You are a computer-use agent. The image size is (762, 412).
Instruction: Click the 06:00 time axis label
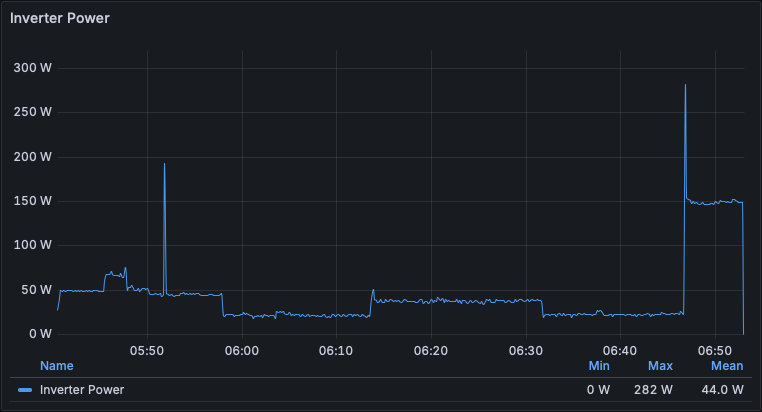242,351
